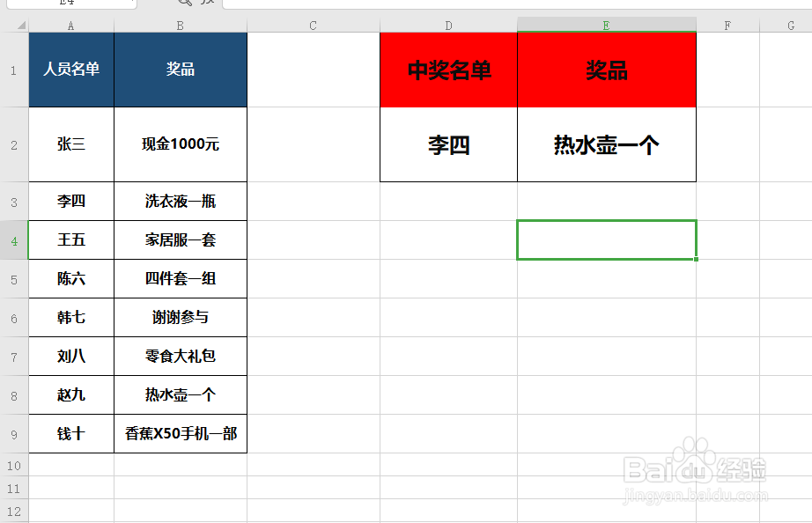This screenshot has width=812, height=523.
Task: Select the cell 韩七
Action: tap(71, 318)
